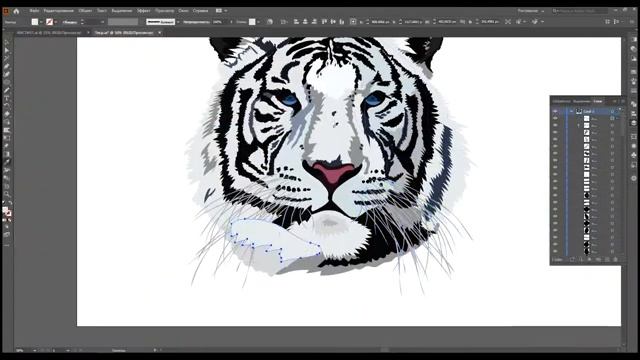Image resolution: width=640 pixels, height=360 pixels.
Task: Click the X coordinate field
Action: coord(380,22)
